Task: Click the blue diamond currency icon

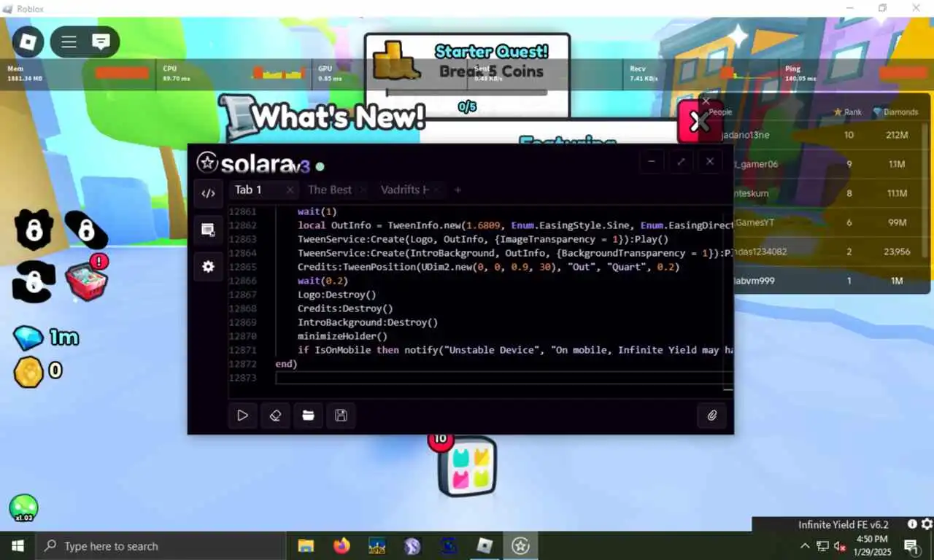Action: (x=28, y=338)
